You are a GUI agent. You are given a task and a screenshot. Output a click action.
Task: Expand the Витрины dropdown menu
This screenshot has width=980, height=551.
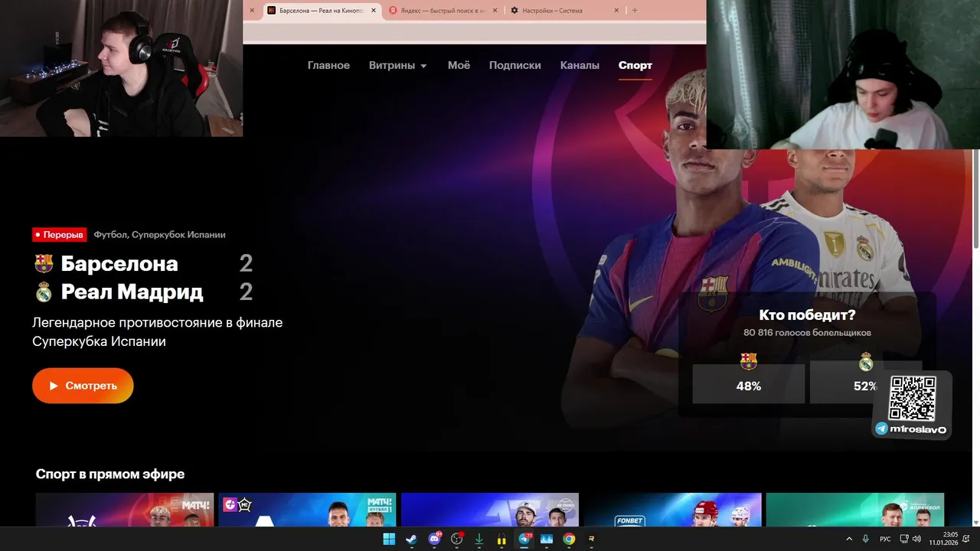[x=398, y=66]
